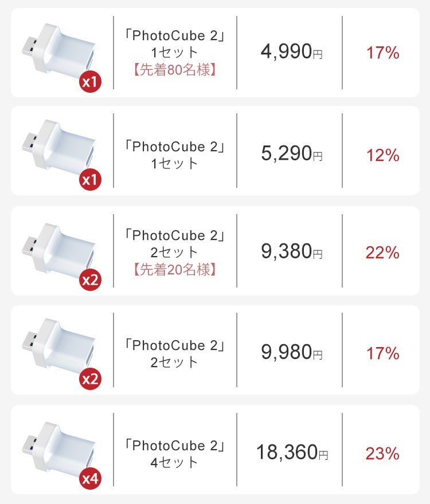This screenshot has width=430, height=504.
Task: Choose the 4,990円 price
Action: [291, 53]
